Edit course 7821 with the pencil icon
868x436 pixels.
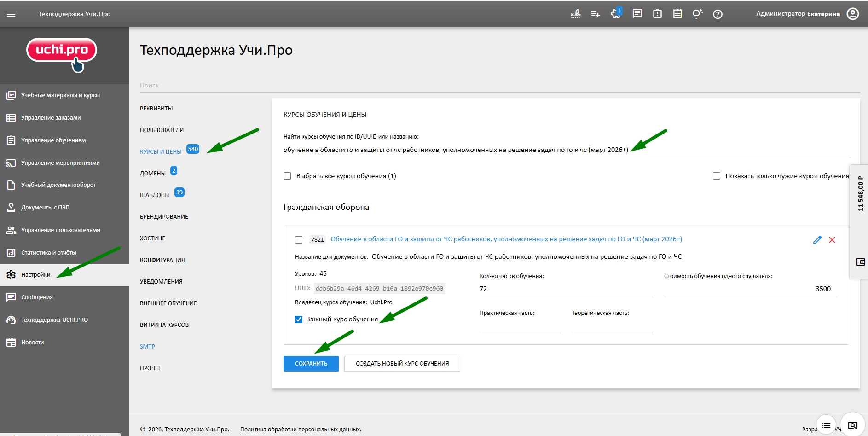(817, 240)
